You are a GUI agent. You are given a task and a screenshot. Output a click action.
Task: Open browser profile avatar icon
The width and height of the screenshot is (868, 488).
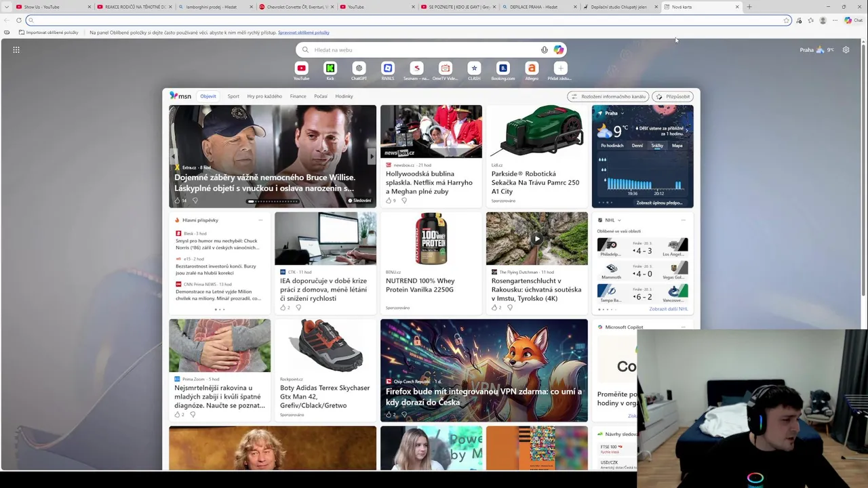[x=823, y=20]
